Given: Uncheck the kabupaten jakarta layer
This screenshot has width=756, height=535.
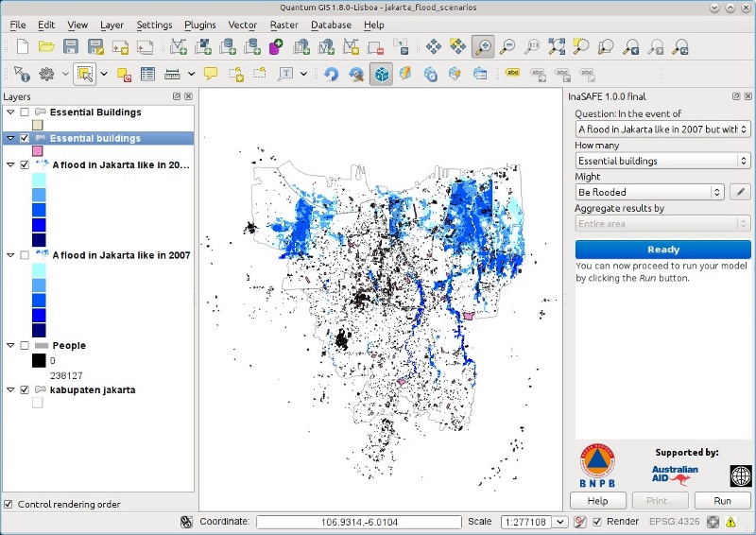Looking at the screenshot, I should (25, 389).
